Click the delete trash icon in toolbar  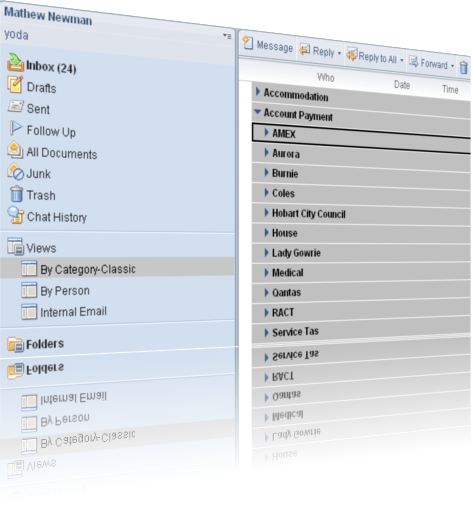[464, 67]
